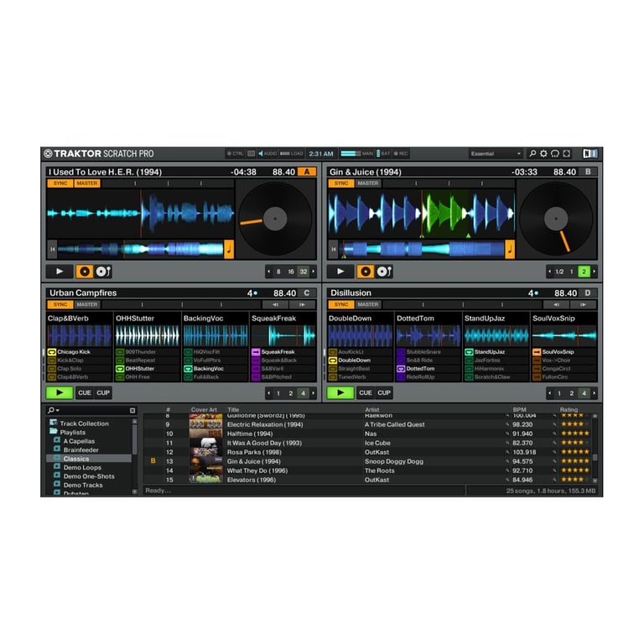Select the StandUpJaz sample cell icon
The width and height of the screenshot is (644, 644).
[x=469, y=352]
